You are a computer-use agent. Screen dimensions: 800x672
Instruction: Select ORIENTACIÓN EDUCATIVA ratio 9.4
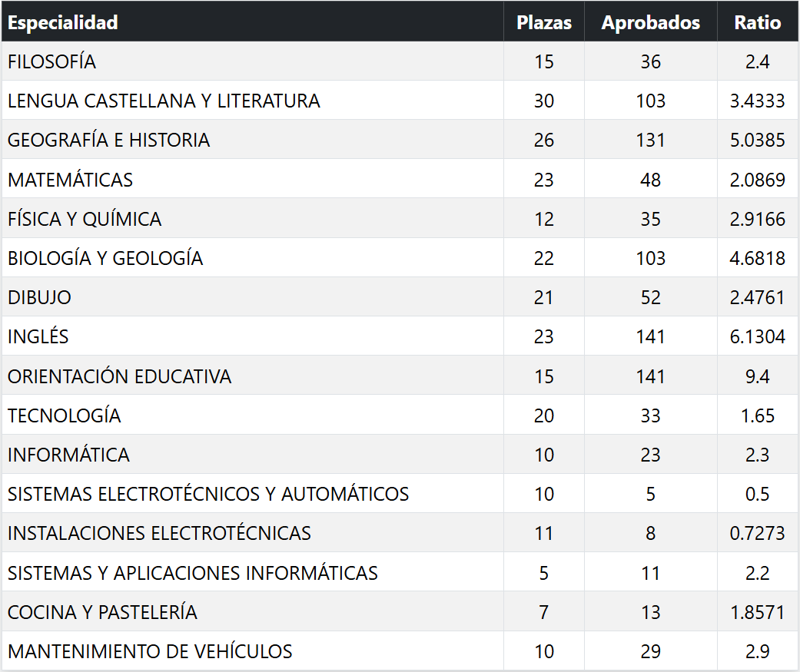click(757, 376)
